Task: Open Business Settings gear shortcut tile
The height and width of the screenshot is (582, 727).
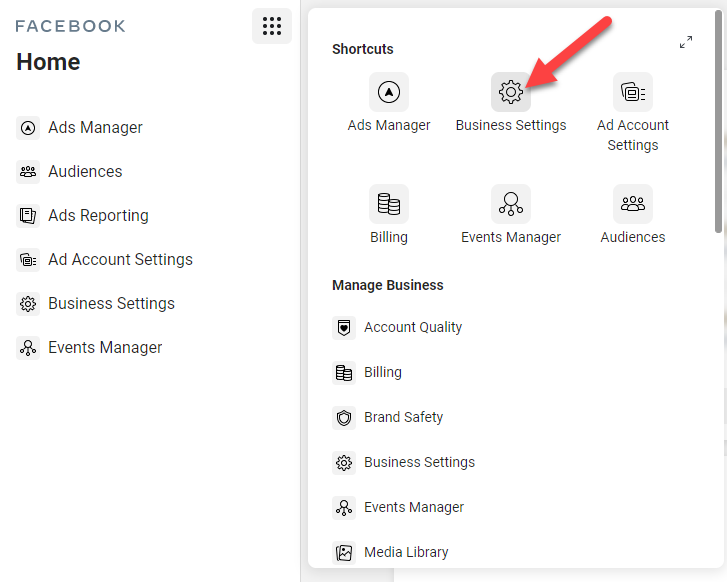Action: click(x=511, y=92)
